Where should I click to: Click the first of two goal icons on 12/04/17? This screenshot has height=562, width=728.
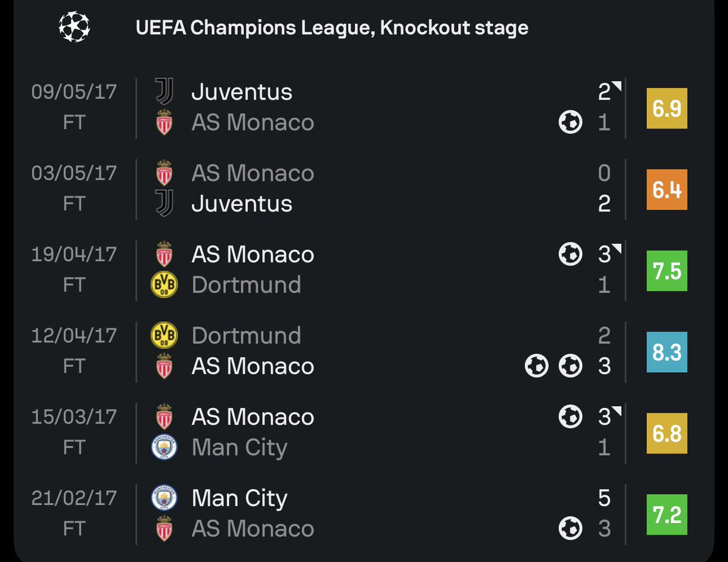536,366
